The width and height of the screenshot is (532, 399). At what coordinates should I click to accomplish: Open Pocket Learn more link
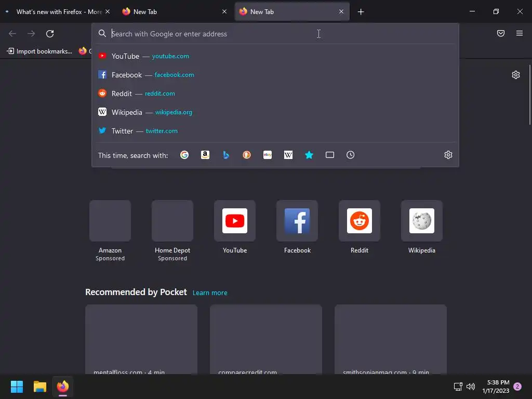tap(210, 293)
